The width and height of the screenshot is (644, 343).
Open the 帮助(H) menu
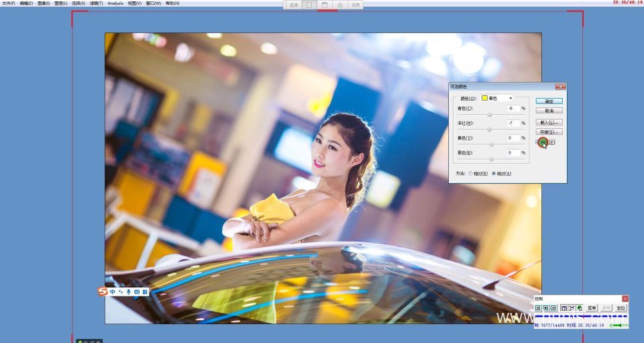(x=172, y=3)
